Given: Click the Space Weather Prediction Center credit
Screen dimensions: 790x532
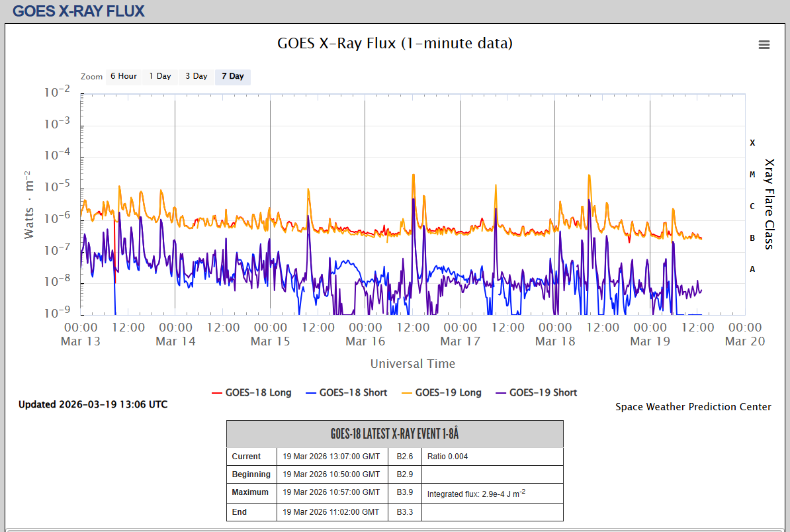Looking at the screenshot, I should coord(693,407).
